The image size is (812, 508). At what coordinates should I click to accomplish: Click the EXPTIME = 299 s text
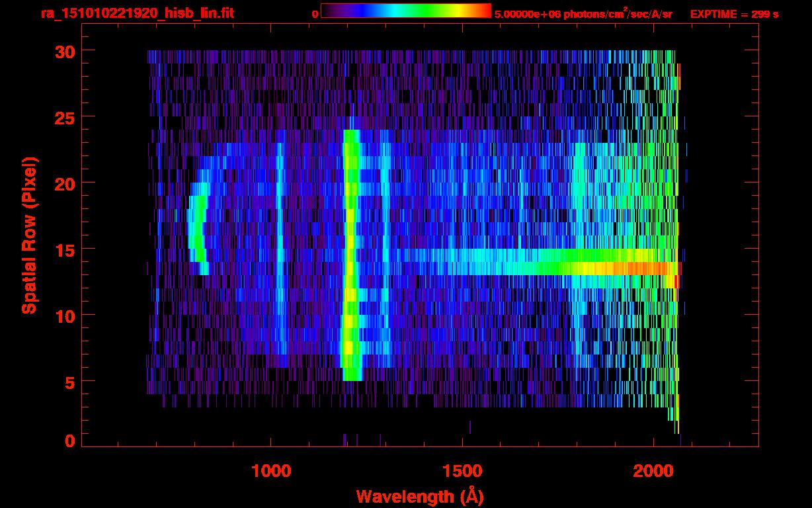pyautogui.click(x=734, y=14)
